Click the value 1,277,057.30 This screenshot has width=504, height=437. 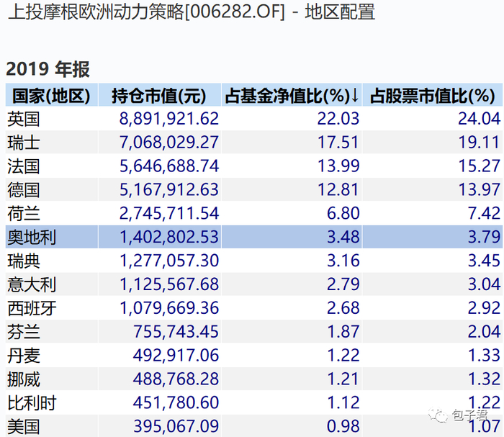pyautogui.click(x=169, y=261)
